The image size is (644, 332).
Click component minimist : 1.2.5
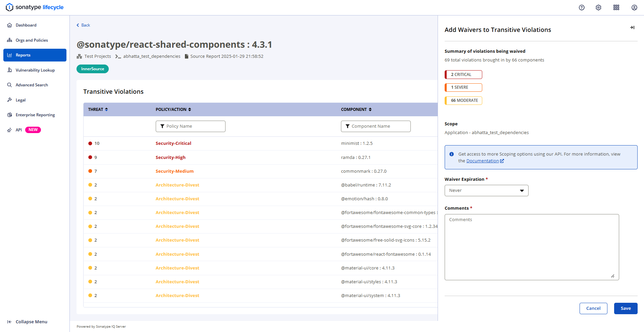357,143
